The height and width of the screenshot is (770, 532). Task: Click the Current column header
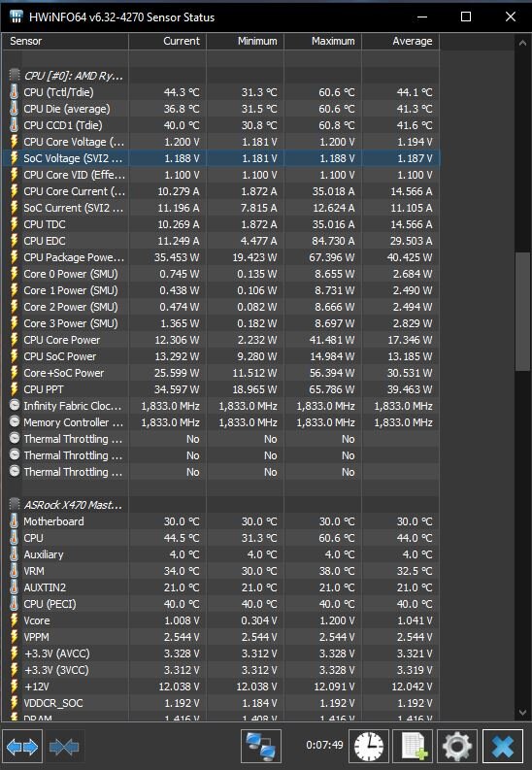167,41
